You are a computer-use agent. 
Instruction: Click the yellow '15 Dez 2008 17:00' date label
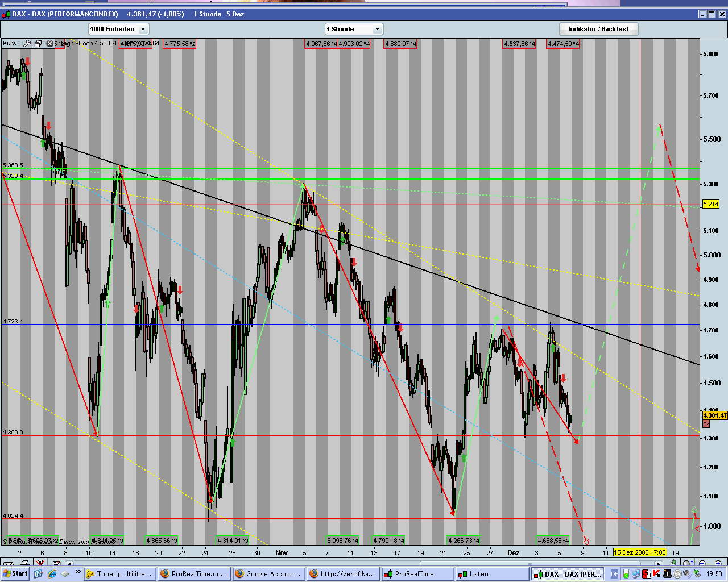(640, 552)
